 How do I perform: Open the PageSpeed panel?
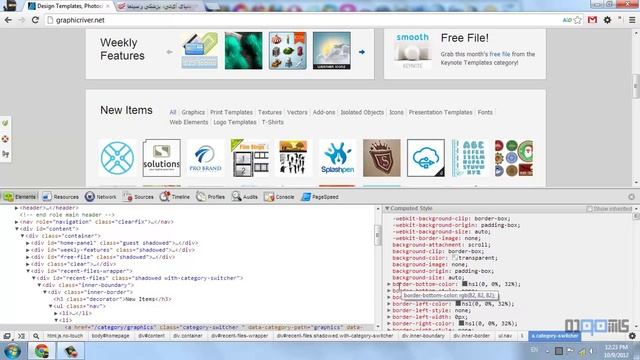pos(320,197)
